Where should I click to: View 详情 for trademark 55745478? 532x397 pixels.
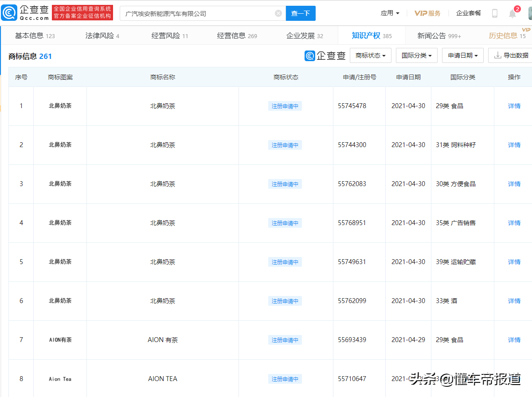[x=514, y=106]
